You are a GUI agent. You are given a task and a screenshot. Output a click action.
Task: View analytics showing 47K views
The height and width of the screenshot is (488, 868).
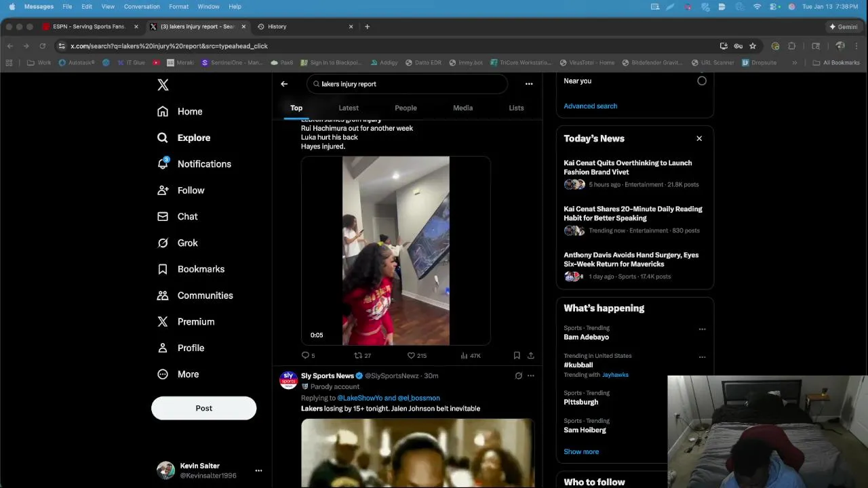pos(471,355)
